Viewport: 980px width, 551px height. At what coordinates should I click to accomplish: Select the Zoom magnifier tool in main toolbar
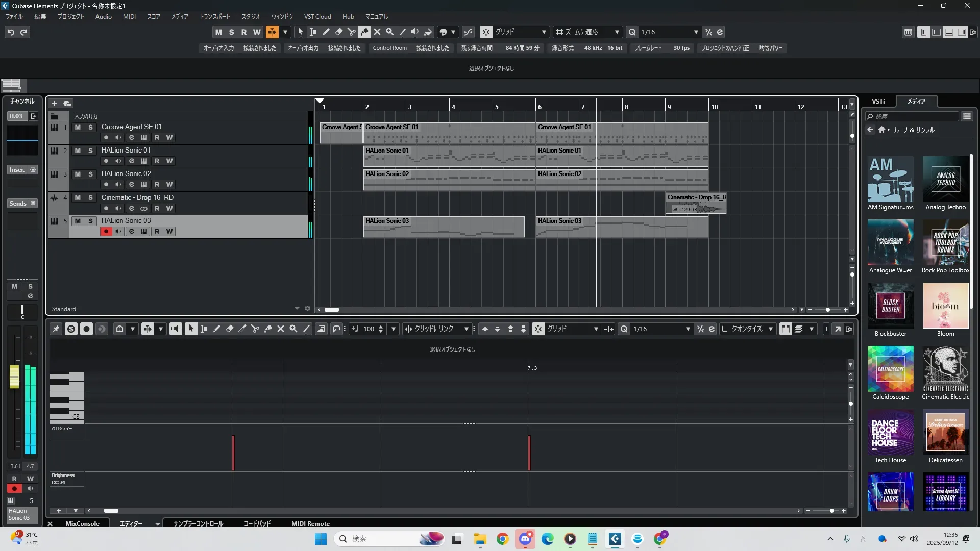pos(389,32)
